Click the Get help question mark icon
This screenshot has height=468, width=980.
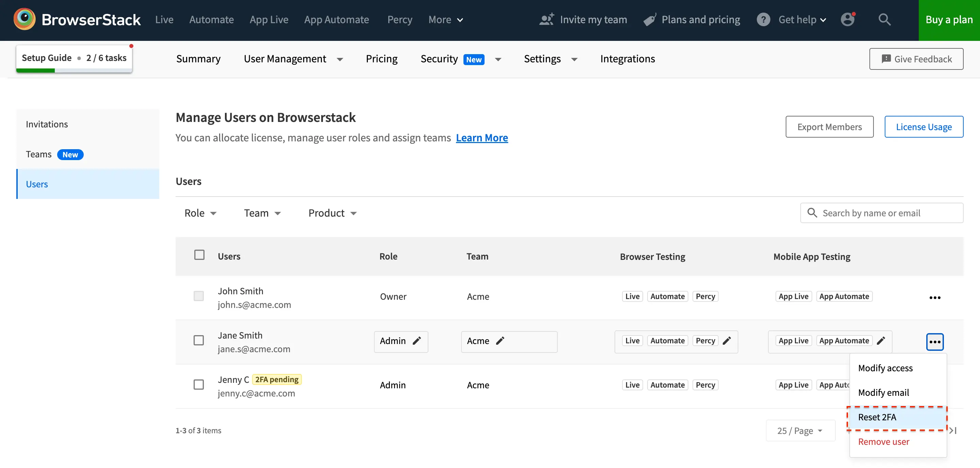(763, 19)
